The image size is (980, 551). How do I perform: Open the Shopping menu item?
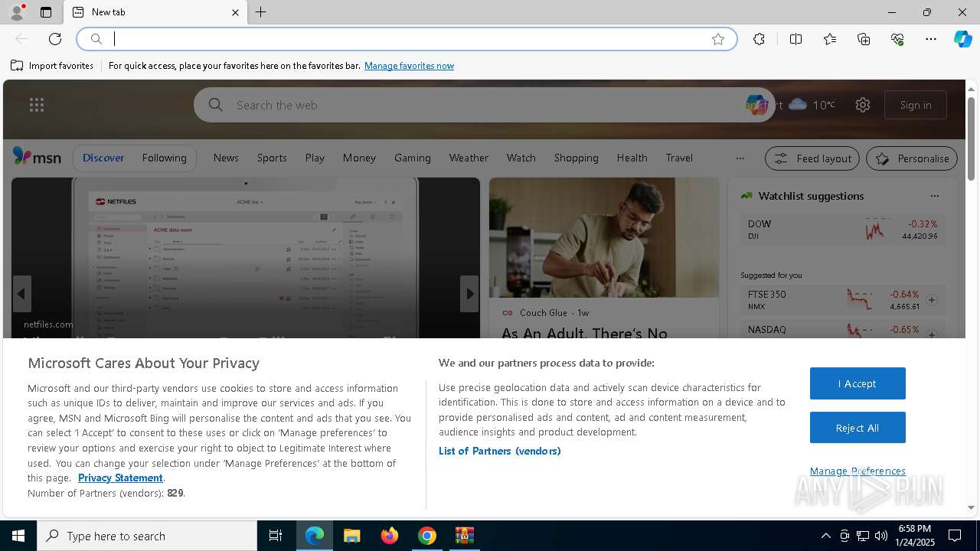(577, 158)
